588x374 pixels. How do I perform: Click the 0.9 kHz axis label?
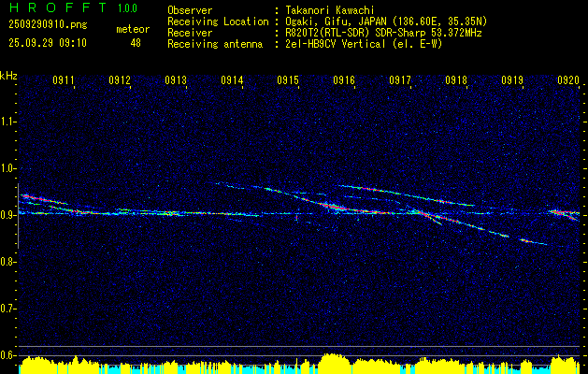(x=7, y=215)
